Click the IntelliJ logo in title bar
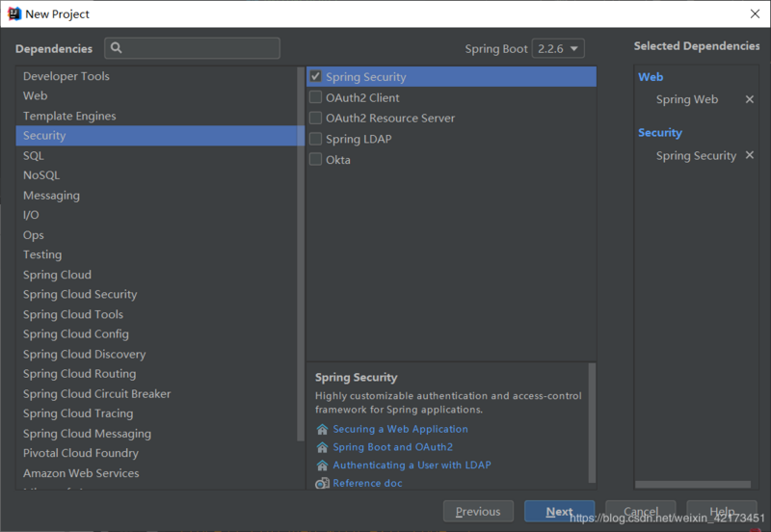 [x=14, y=13]
